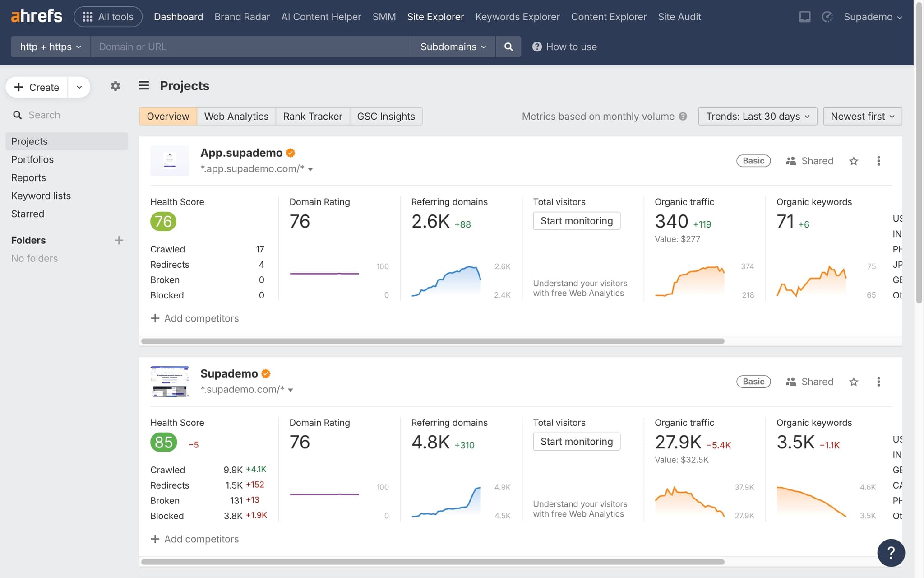Open the Help question mark bubble

(x=891, y=552)
